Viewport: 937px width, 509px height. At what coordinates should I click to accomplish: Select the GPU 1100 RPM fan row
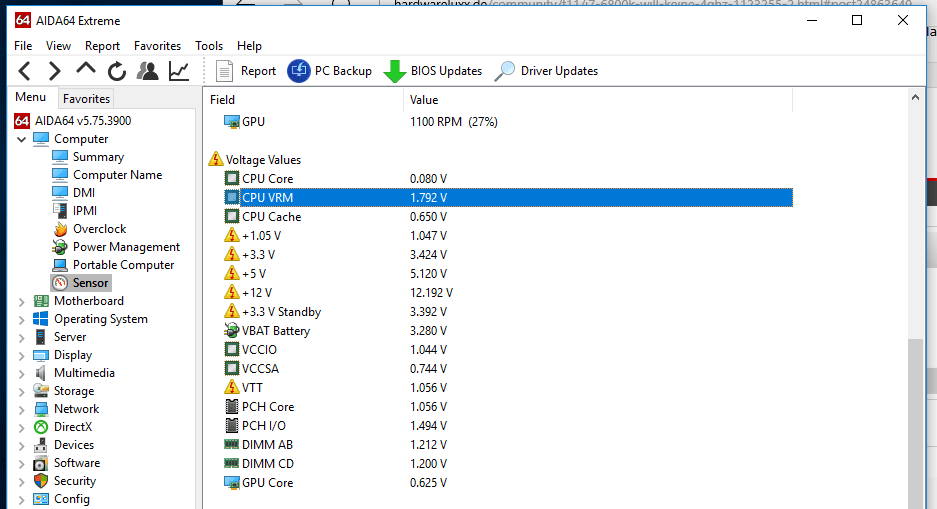point(508,122)
